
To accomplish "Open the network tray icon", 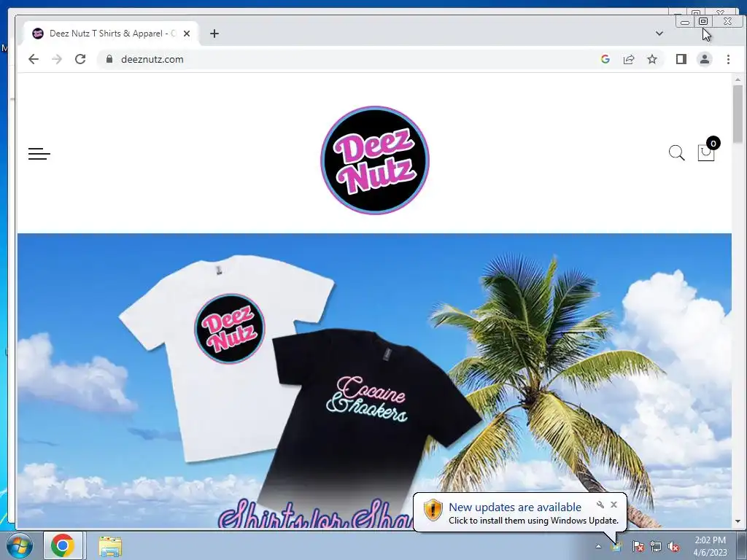I will 656,546.
